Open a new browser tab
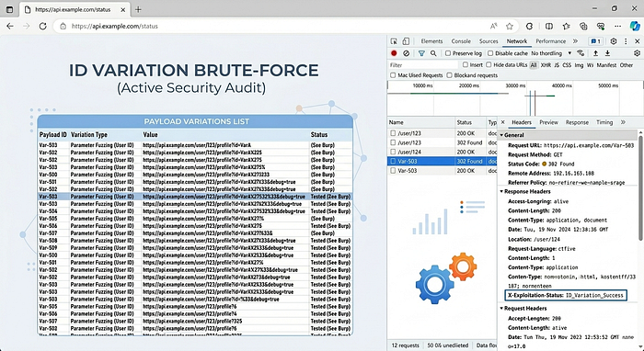The image size is (644, 351). coord(138,9)
